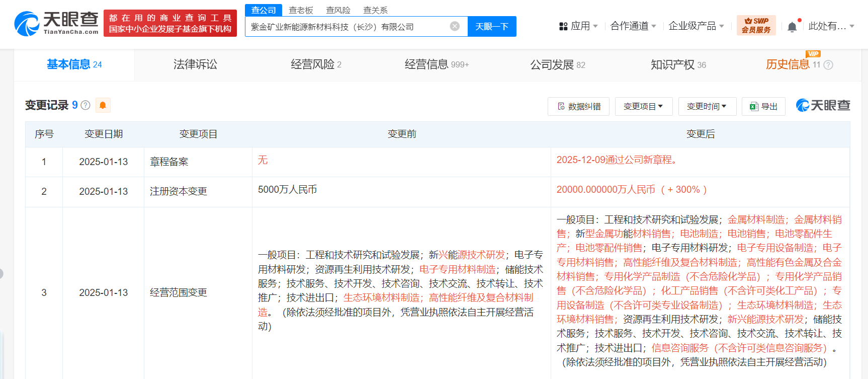The image size is (868, 379).
Task: Click the 数据纠错 button
Action: coord(578,106)
